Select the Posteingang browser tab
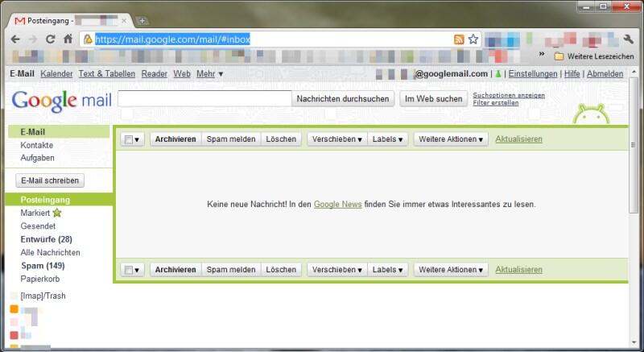This screenshot has height=352, width=644. pos(70,20)
